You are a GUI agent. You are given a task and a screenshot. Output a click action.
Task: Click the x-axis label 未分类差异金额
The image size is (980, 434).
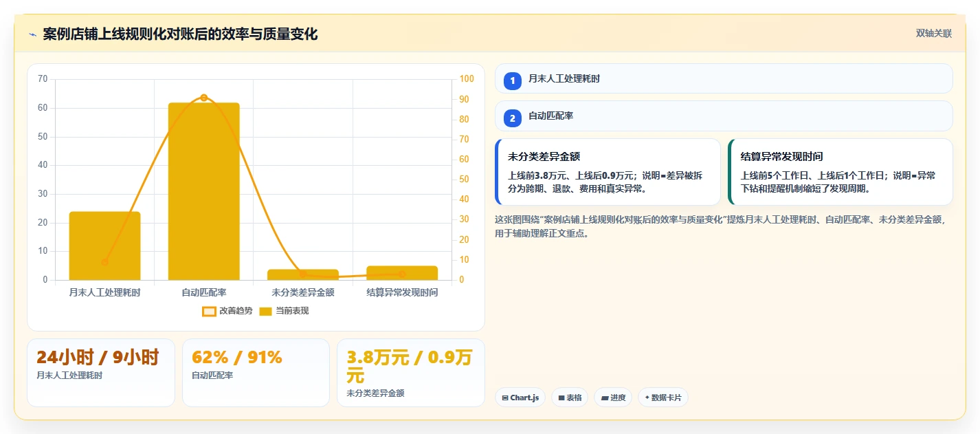tap(303, 292)
